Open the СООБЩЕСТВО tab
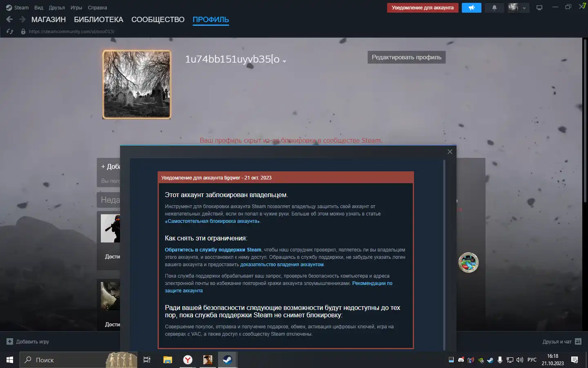The width and height of the screenshot is (588, 368). [158, 20]
